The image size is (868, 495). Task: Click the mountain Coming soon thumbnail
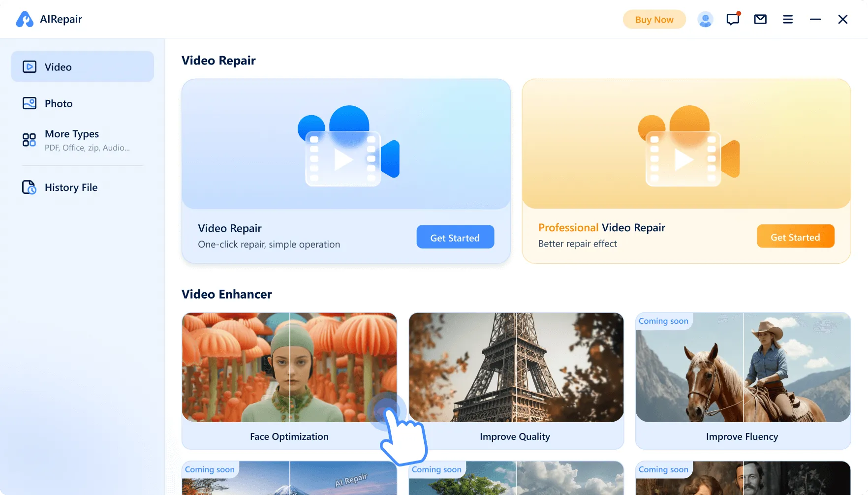(x=289, y=478)
